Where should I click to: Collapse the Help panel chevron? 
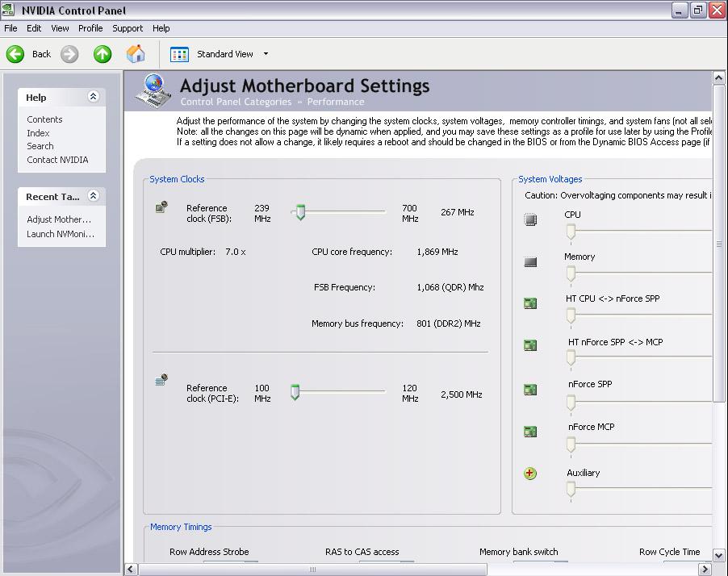(x=94, y=97)
